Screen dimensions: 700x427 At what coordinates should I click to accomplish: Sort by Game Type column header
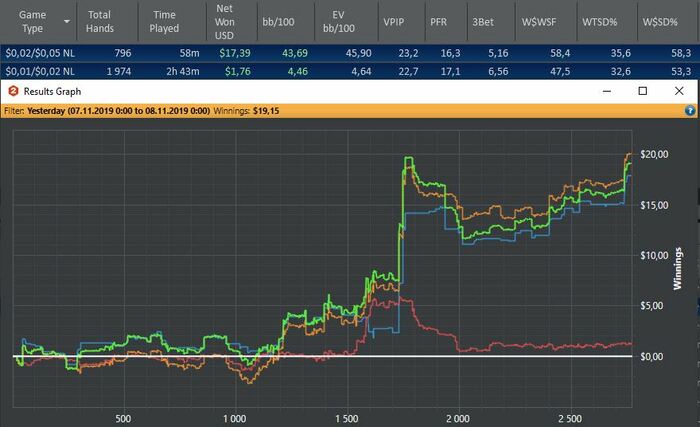click(32, 21)
